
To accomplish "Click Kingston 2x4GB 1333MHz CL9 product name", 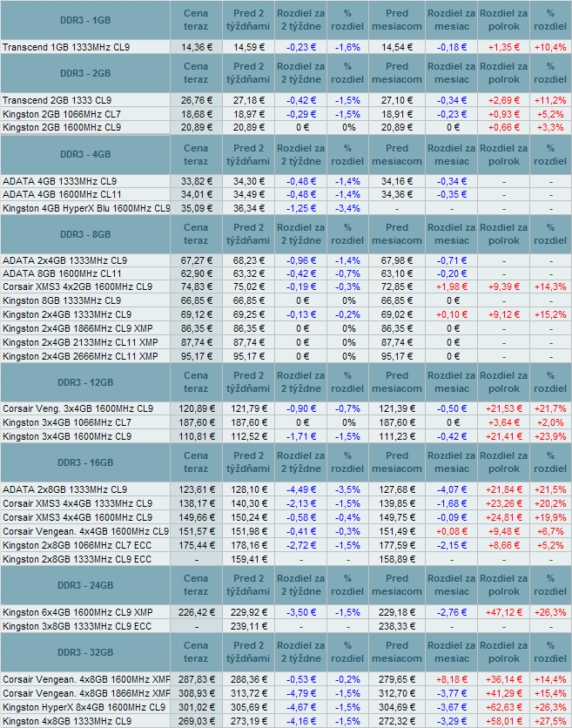I will click(x=67, y=314).
